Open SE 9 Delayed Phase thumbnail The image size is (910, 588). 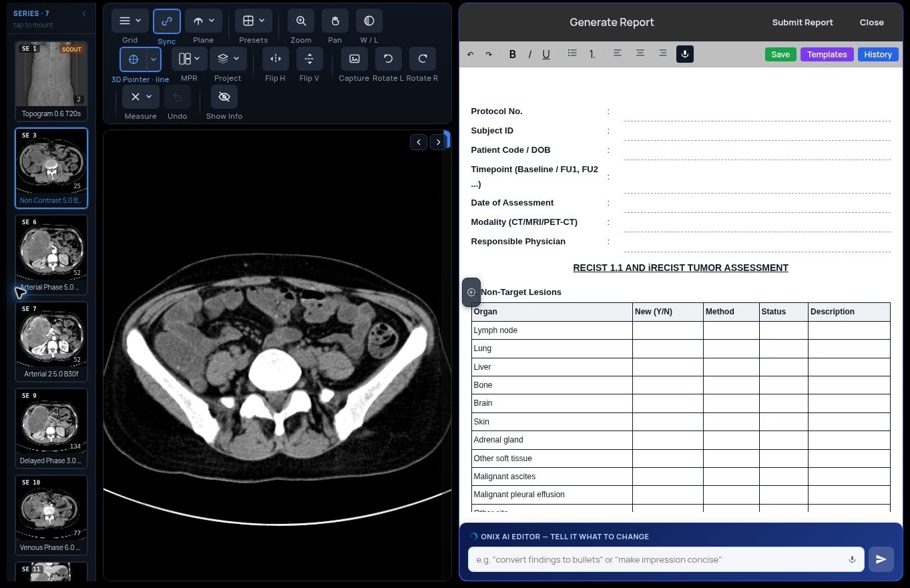point(51,428)
